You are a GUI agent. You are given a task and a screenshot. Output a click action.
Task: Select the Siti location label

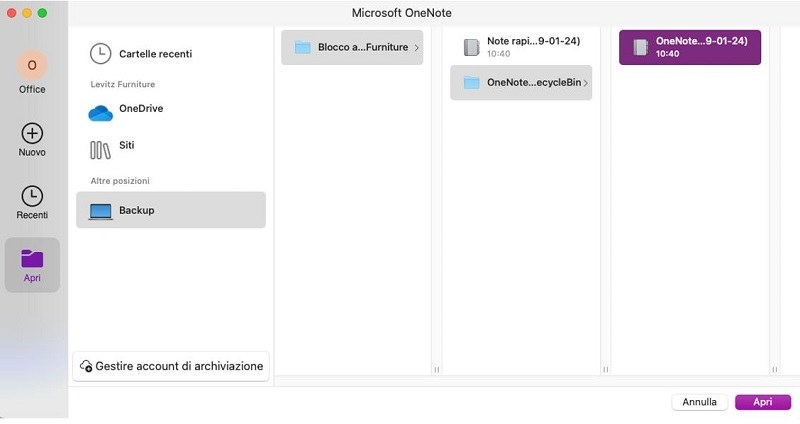tap(127, 145)
